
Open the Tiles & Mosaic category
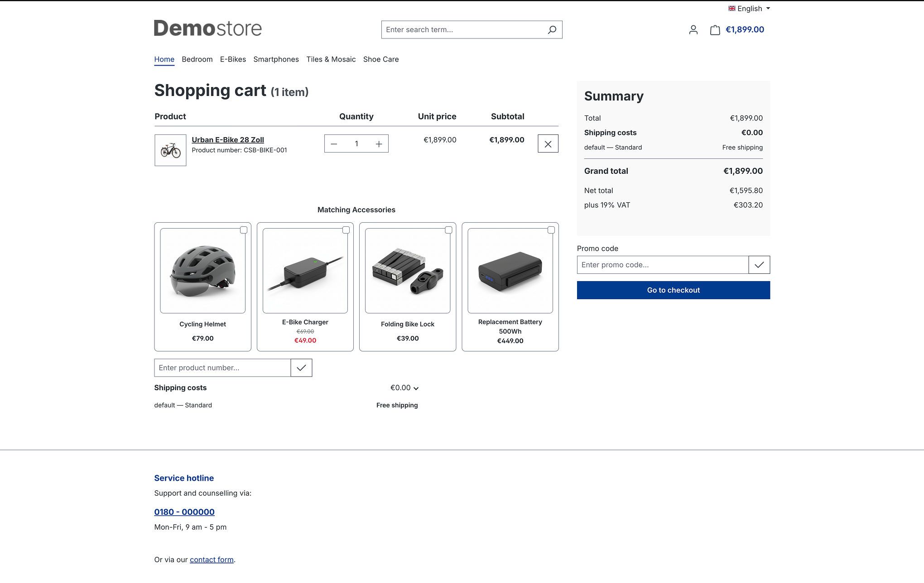click(331, 59)
